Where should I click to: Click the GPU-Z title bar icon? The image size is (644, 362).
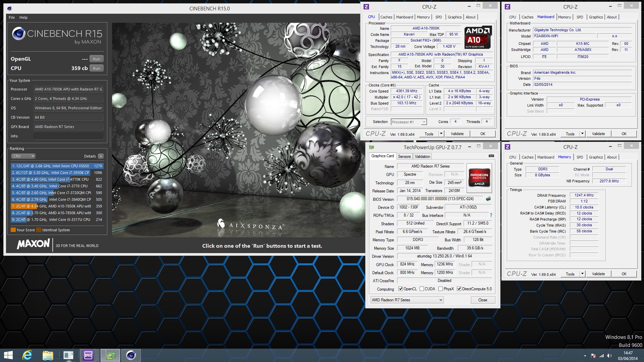pos(371,147)
